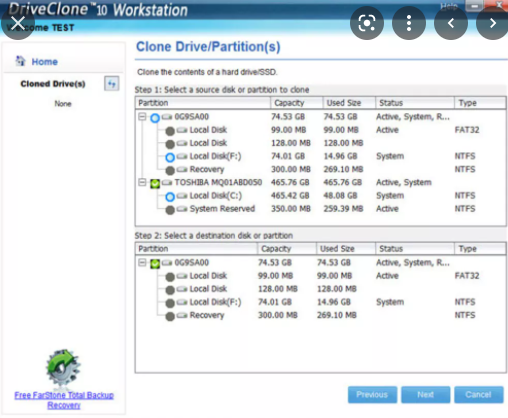
Task: Select source Local Disk(F:) radio button
Action: [170, 157]
